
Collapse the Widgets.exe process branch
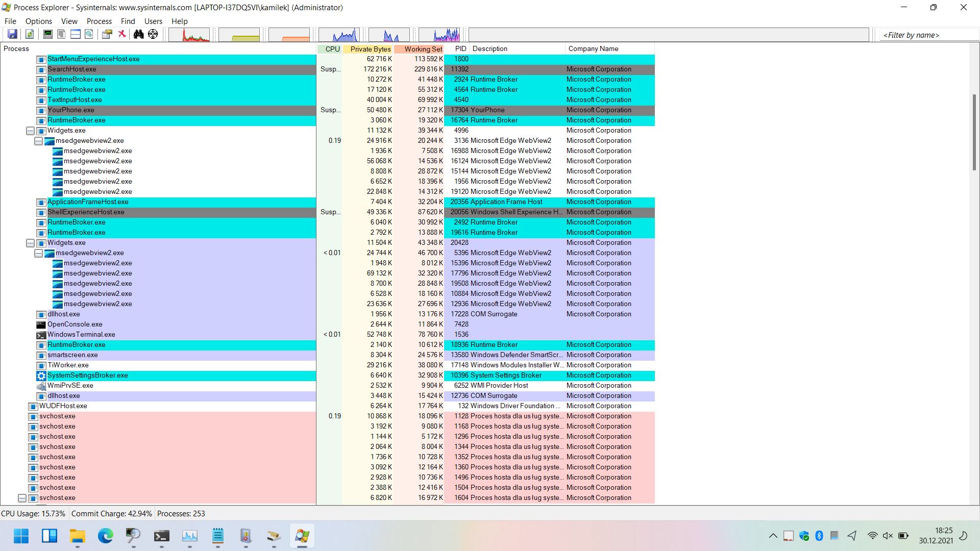(x=30, y=131)
